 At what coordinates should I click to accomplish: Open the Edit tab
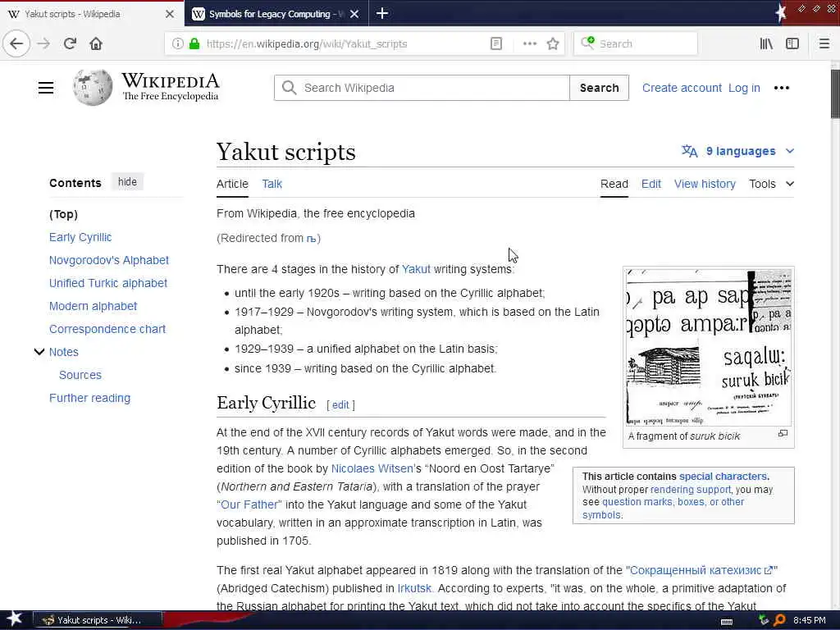tap(651, 184)
